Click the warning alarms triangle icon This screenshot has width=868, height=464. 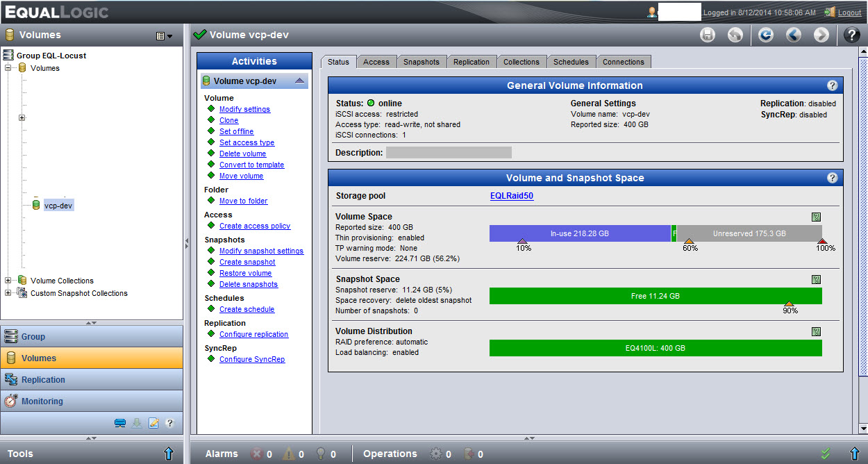(x=289, y=454)
